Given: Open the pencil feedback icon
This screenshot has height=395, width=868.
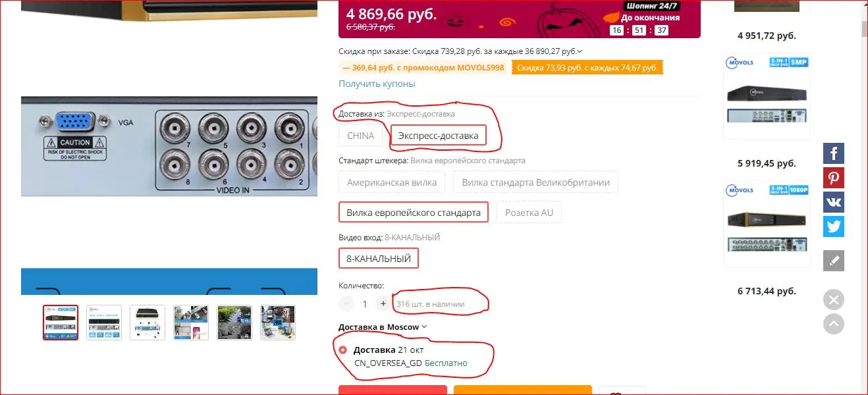Looking at the screenshot, I should click(x=833, y=261).
